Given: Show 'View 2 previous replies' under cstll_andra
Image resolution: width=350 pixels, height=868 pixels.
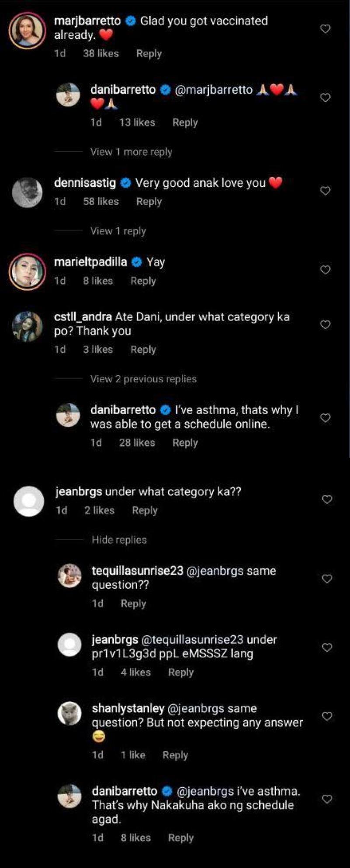Looking at the screenshot, I should (x=143, y=379).
